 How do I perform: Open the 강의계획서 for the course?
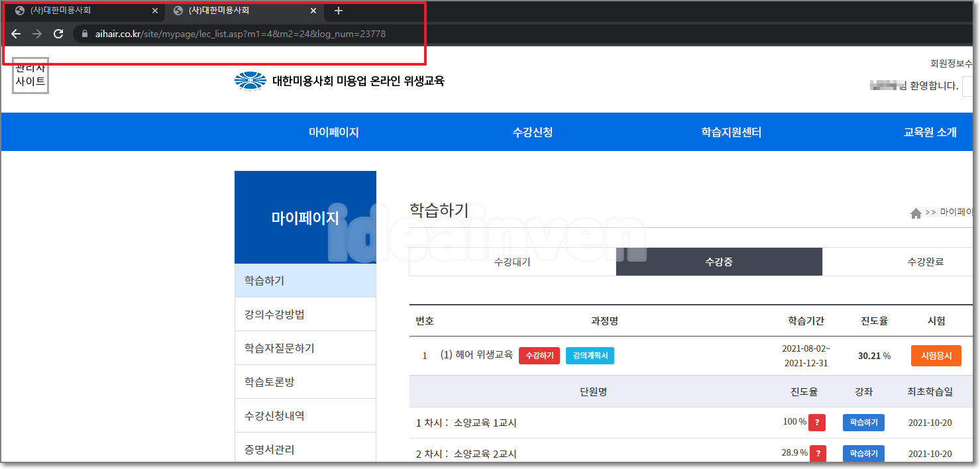[590, 355]
